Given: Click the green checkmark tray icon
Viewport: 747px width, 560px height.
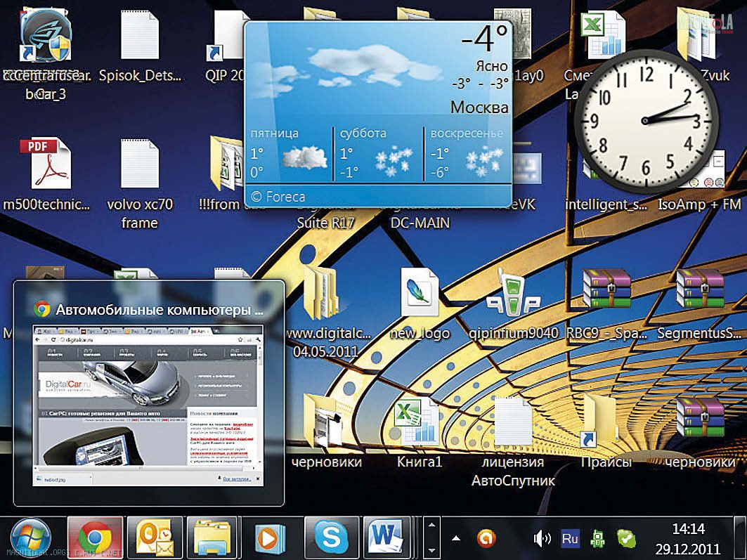Looking at the screenshot, I should click(x=626, y=539).
